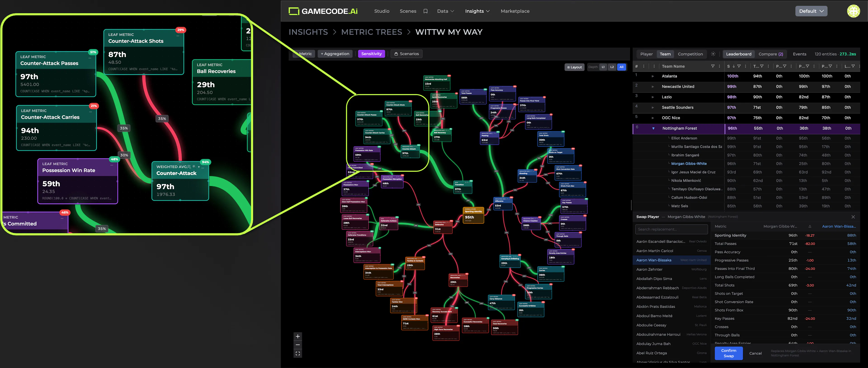The image size is (868, 368).
Task: Switch to the Compare (2) tab
Action: [771, 54]
